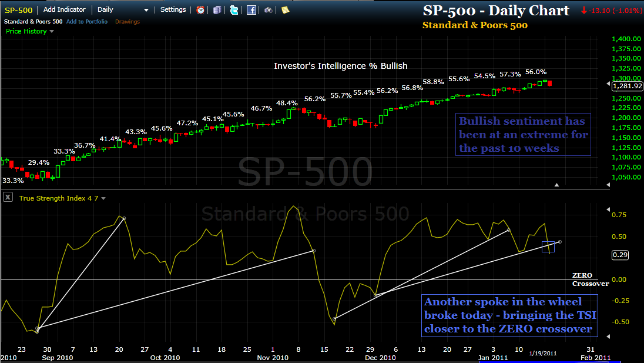Click the Standard & Poors 500 yellow subtitle
The image size is (644, 363).
coord(475,25)
